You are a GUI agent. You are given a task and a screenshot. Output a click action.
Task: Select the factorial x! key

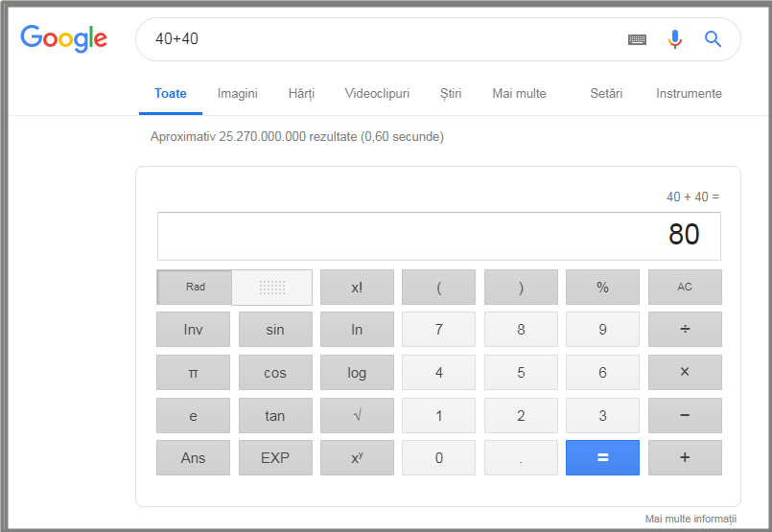(x=357, y=287)
